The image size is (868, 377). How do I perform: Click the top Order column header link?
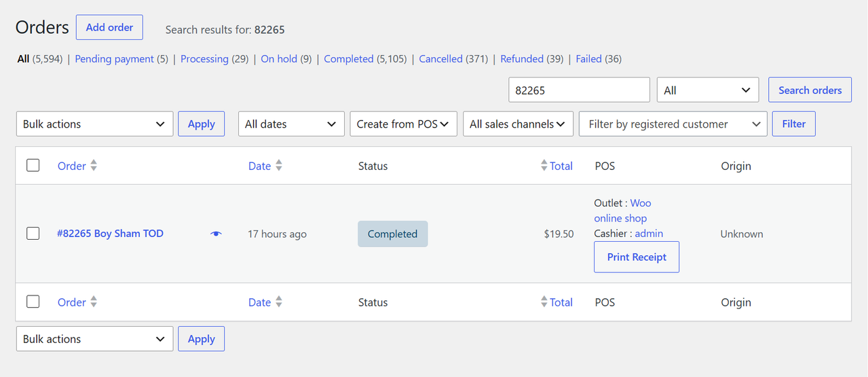(72, 166)
